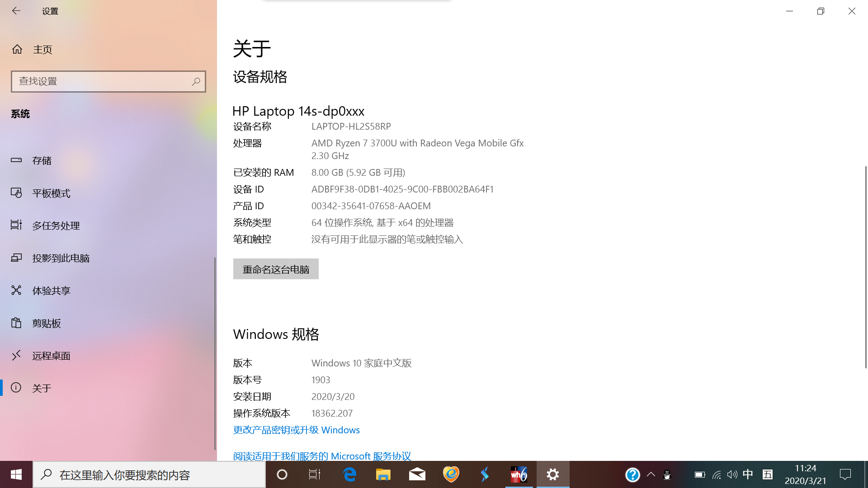
Task: Click the show desktop sliver
Action: [x=866, y=474]
